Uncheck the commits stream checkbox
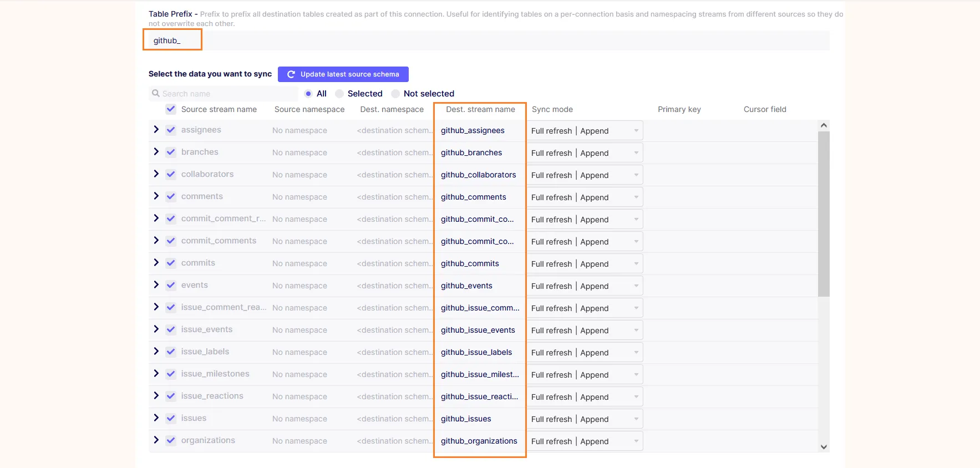This screenshot has width=980, height=468. 171,263
